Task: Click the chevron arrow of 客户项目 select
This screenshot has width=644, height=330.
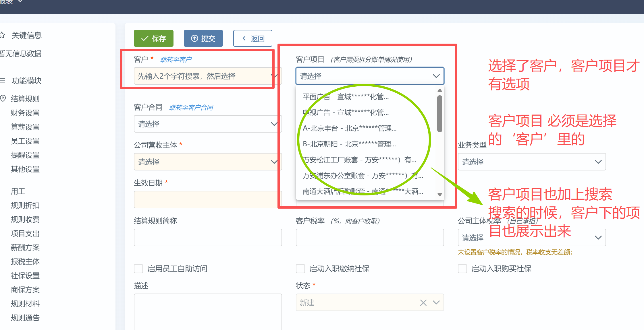Action: (x=436, y=76)
